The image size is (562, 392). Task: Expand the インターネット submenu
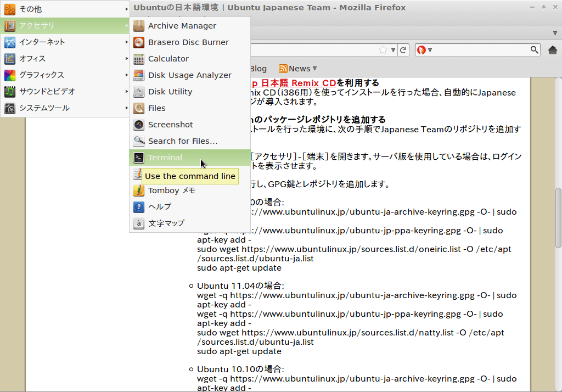point(127,42)
